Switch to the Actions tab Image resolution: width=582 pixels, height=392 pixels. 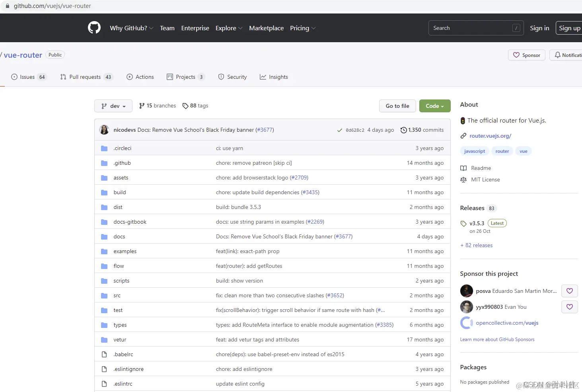pos(140,77)
